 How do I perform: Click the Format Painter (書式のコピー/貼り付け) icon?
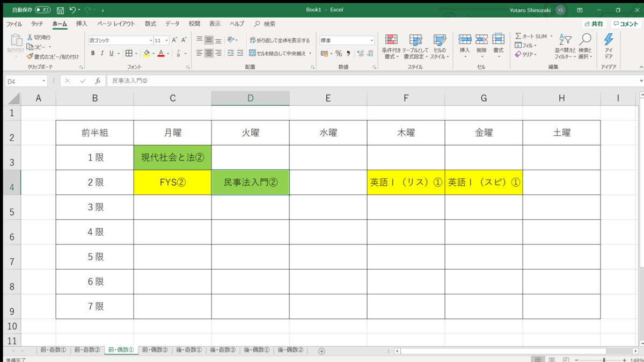[x=30, y=56]
